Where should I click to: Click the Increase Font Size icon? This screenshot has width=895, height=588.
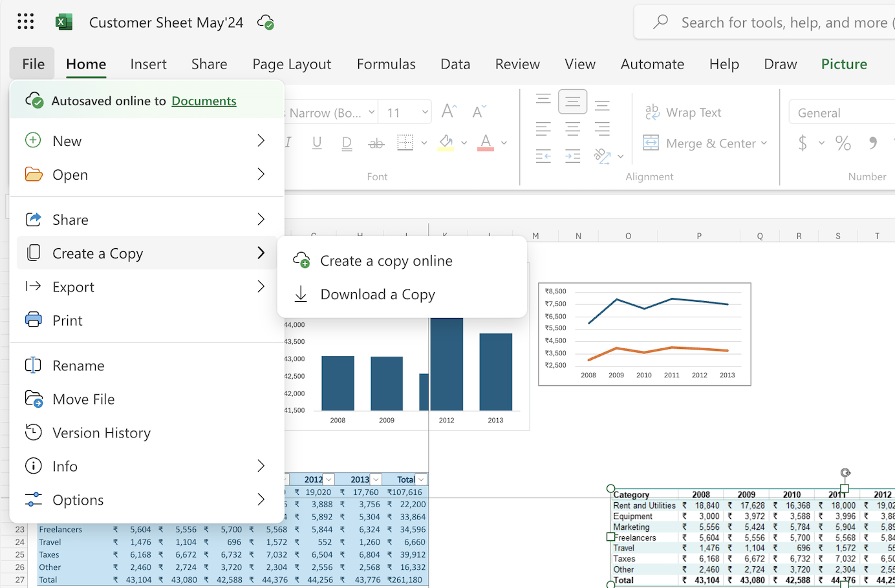[x=449, y=112]
